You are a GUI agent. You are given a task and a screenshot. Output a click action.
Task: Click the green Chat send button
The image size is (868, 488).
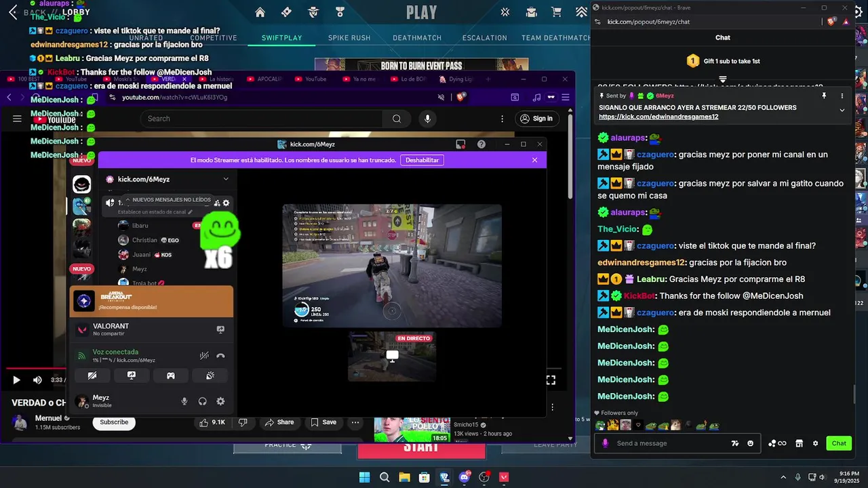point(839,443)
